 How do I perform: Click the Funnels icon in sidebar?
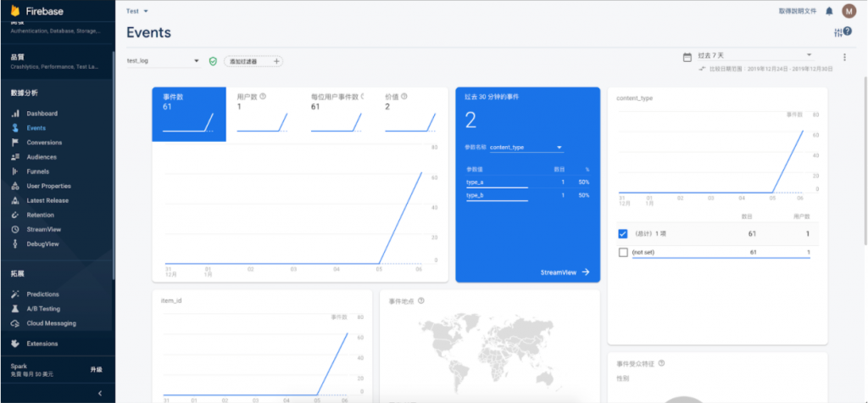tap(15, 171)
